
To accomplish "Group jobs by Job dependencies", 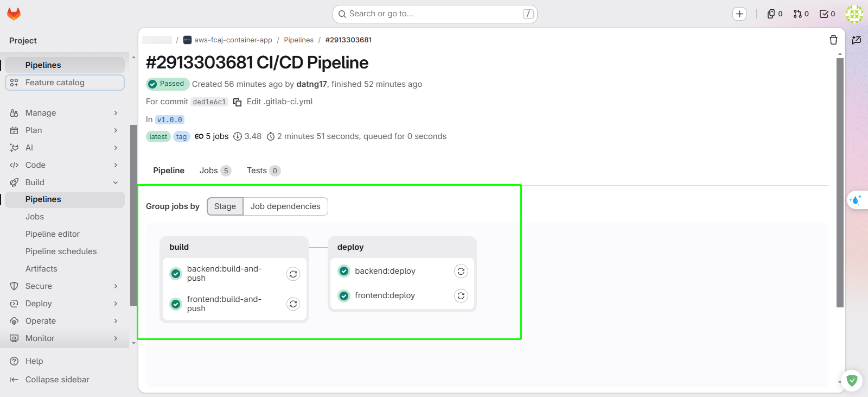I will (285, 206).
